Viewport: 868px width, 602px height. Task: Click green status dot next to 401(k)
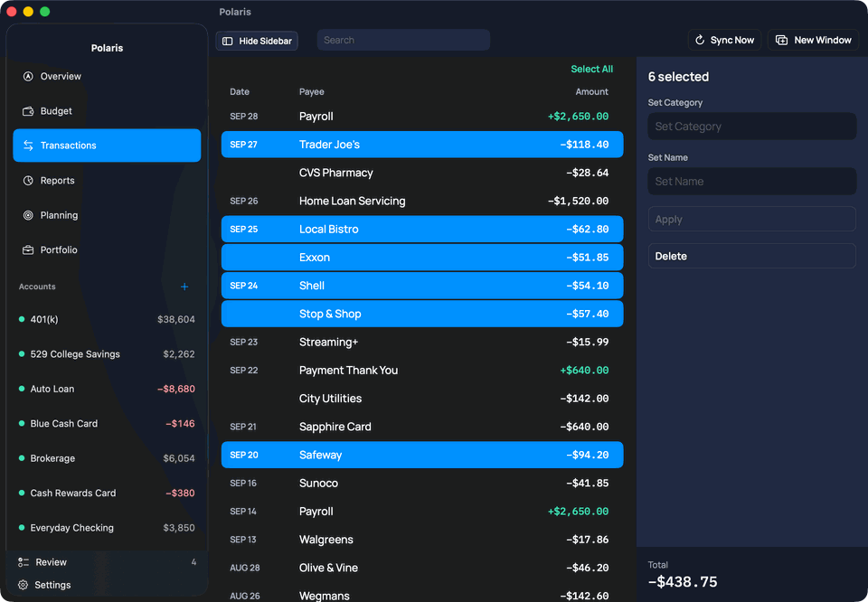pos(22,319)
